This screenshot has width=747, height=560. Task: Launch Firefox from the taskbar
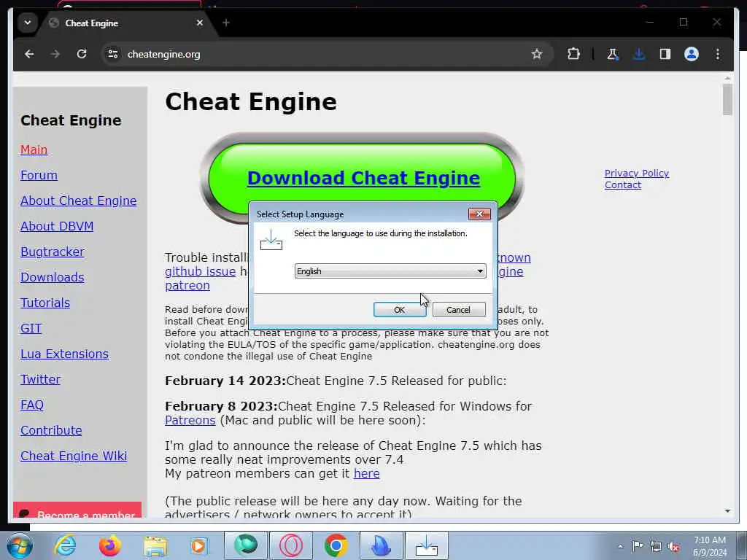110,545
